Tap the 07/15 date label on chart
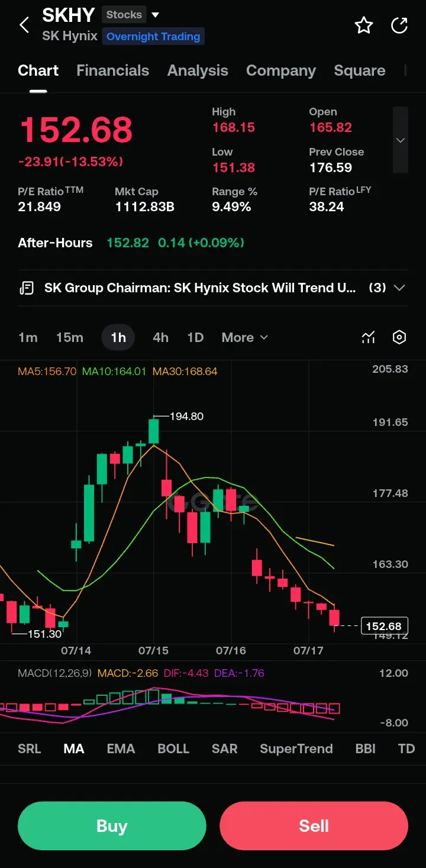 [153, 650]
